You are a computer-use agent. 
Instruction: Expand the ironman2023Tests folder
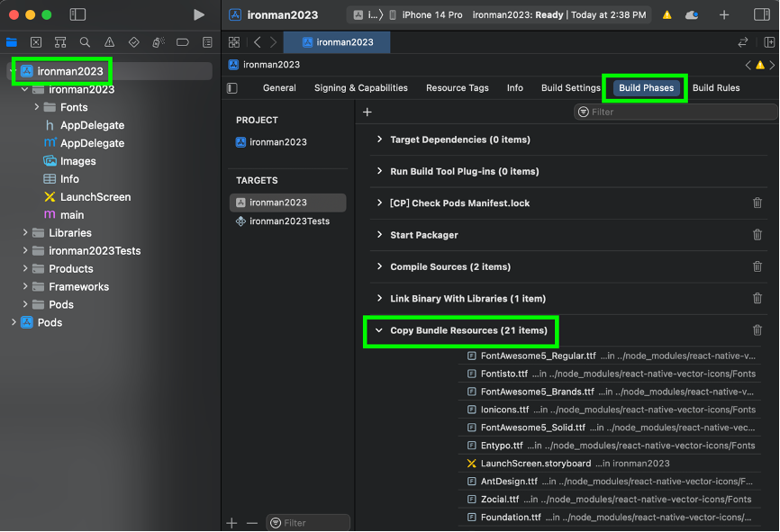(x=25, y=250)
